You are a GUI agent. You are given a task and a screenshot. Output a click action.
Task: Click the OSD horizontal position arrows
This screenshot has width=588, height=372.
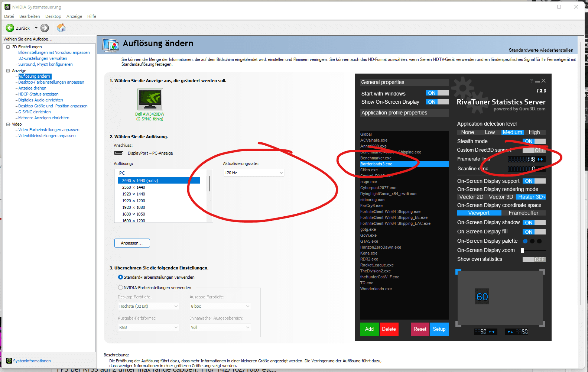(492, 332)
